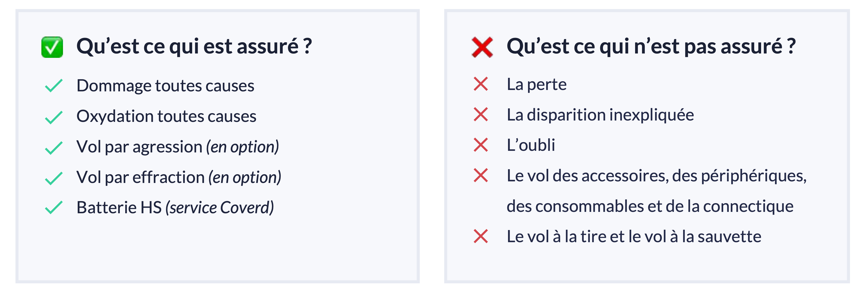Image resolution: width=868 pixels, height=292 pixels.
Task: Select the check icon beside Vol par agression
Action: tap(54, 148)
